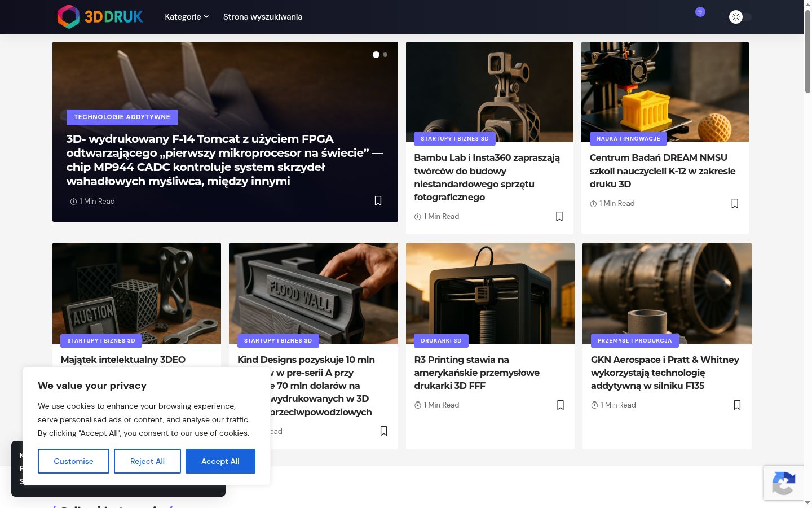Click the R3 Printing black printer thumbnail
Screen dimensions: 812x508
pyautogui.click(x=490, y=294)
